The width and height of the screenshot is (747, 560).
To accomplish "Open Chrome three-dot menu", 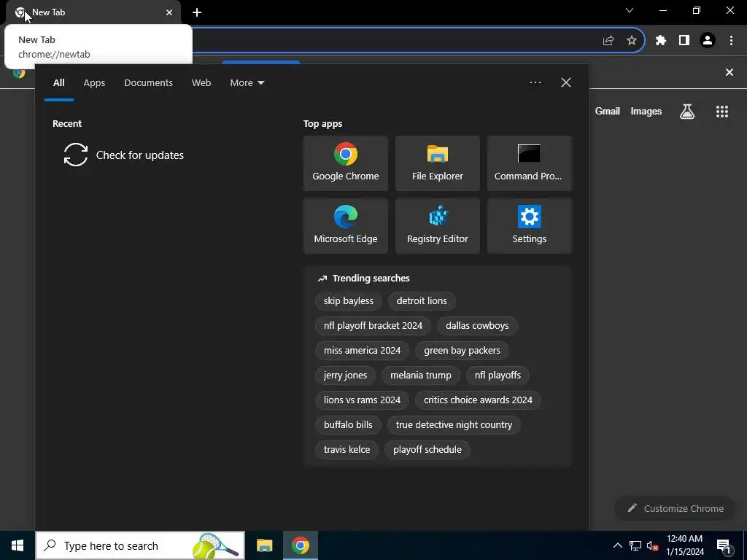I will [x=731, y=41].
